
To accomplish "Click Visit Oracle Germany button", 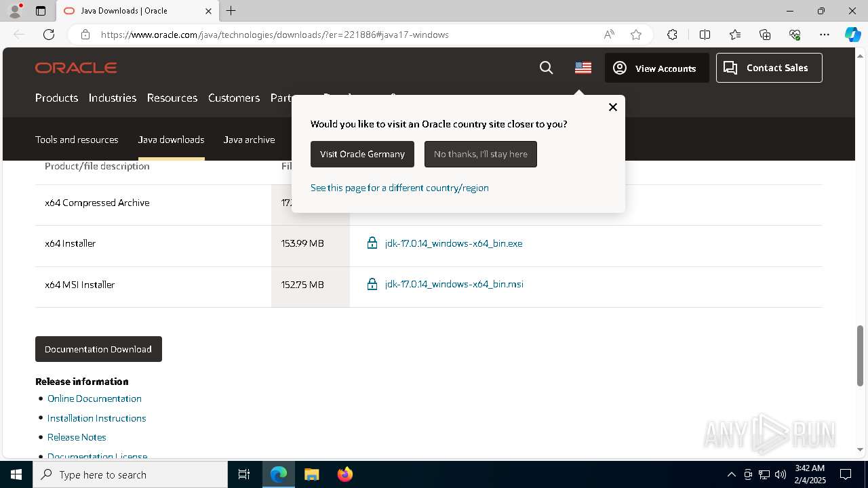I will 362,154.
